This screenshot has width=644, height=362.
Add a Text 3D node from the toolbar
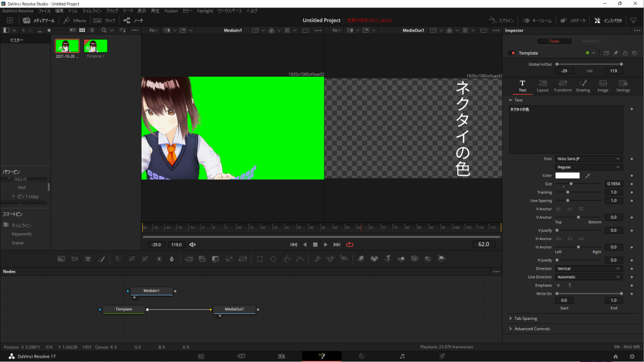point(387,258)
